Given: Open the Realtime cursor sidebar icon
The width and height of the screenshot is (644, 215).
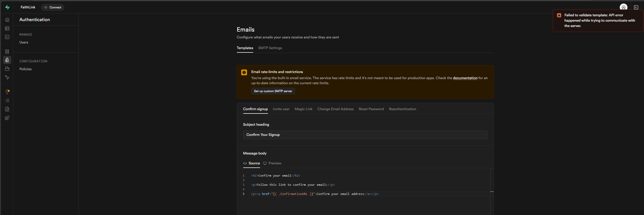Looking at the screenshot, I should (x=7, y=77).
